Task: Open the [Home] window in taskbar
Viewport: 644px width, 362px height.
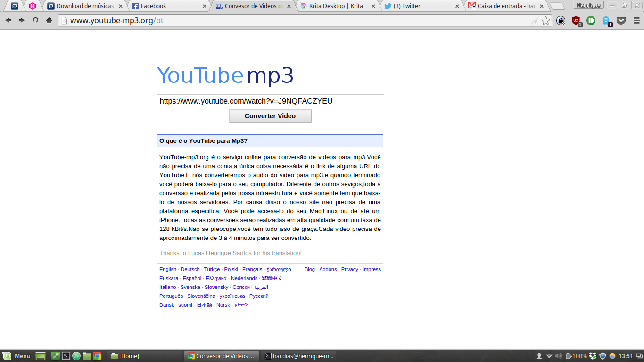Action: pyautogui.click(x=145, y=356)
